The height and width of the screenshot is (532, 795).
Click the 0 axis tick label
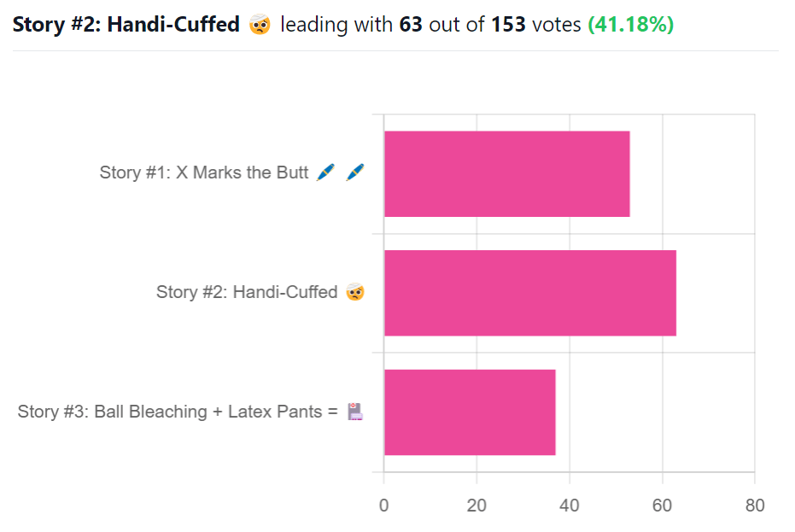click(383, 506)
